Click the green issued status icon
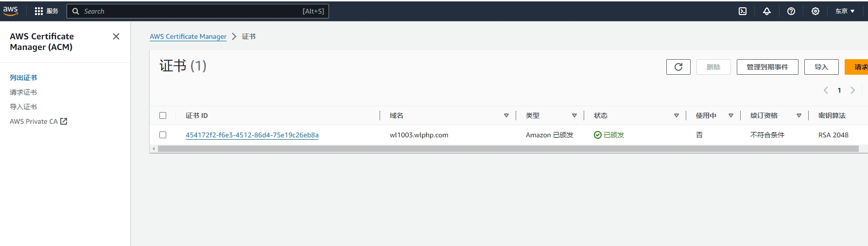868x246 pixels. (x=598, y=135)
